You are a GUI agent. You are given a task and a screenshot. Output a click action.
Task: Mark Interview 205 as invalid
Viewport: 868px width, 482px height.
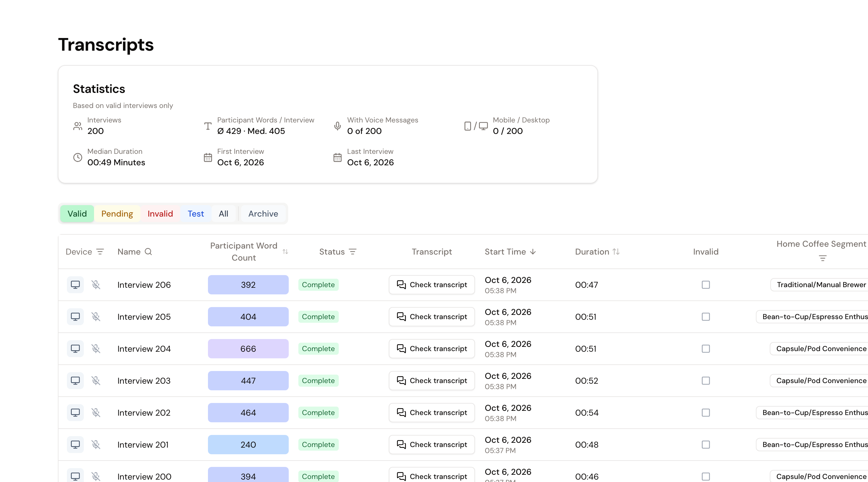(706, 317)
